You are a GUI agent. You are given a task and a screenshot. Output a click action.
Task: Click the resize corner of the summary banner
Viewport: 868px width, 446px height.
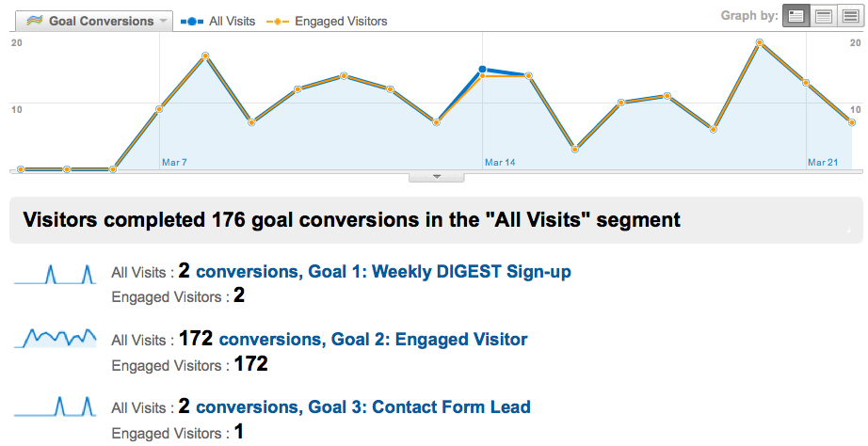pos(847,229)
